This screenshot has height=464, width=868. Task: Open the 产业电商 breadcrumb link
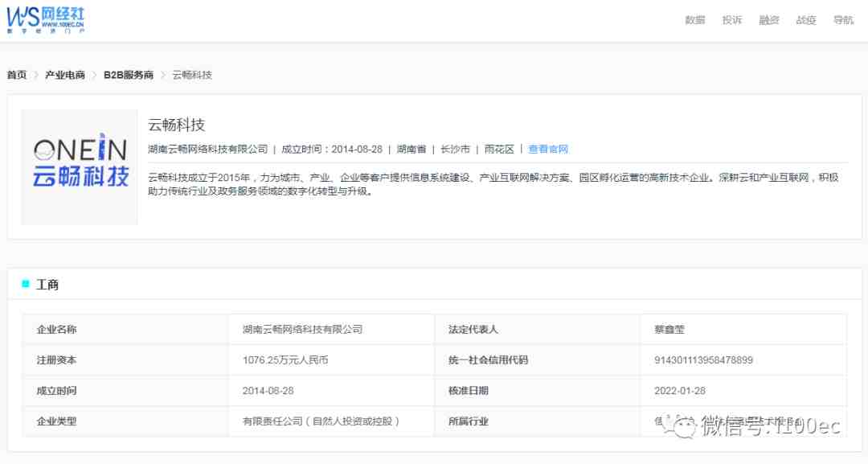(65, 75)
